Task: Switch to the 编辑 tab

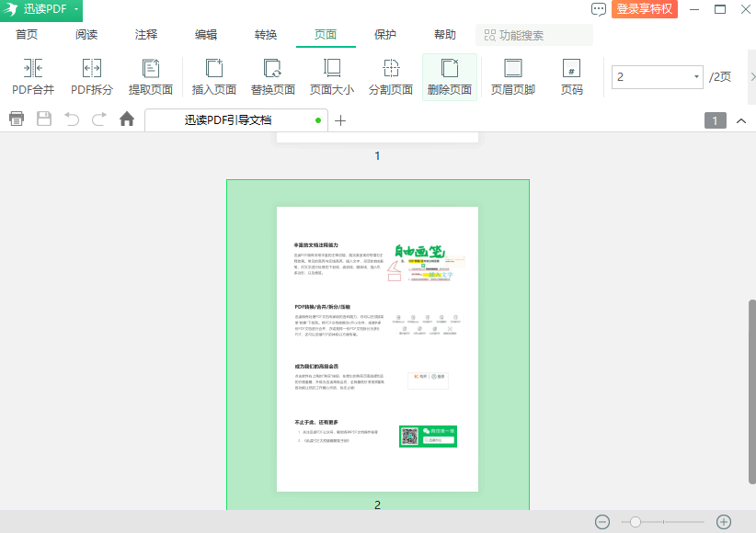Action: (x=206, y=35)
